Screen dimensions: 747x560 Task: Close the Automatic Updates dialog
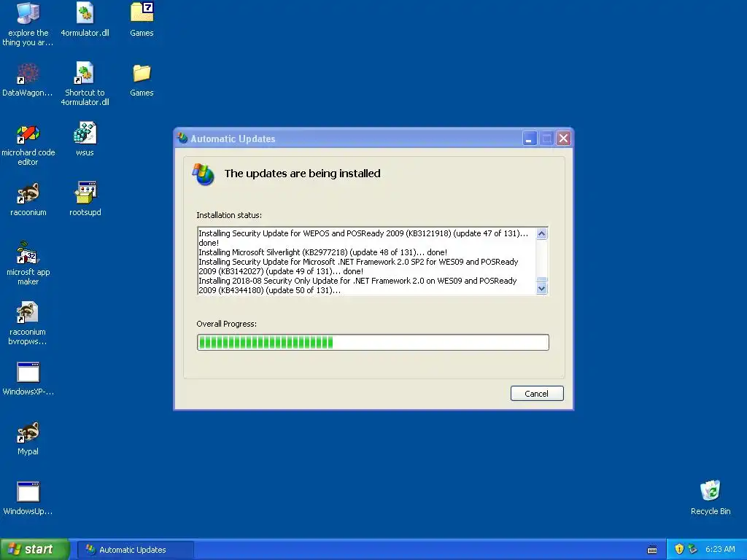[x=564, y=139]
